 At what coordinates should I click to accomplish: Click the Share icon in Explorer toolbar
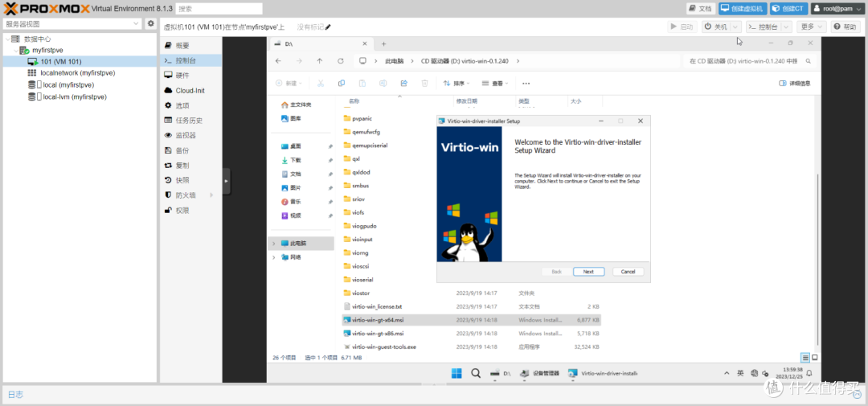point(403,83)
